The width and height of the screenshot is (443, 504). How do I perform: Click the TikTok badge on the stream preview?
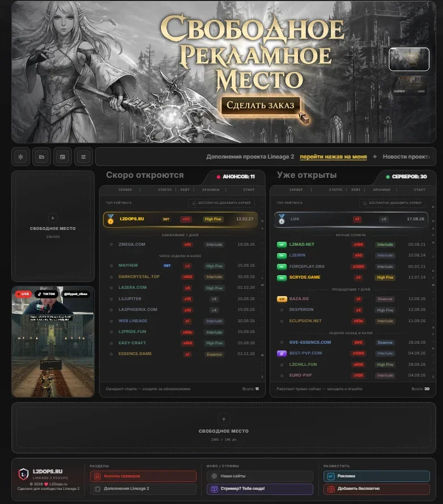coord(46,294)
